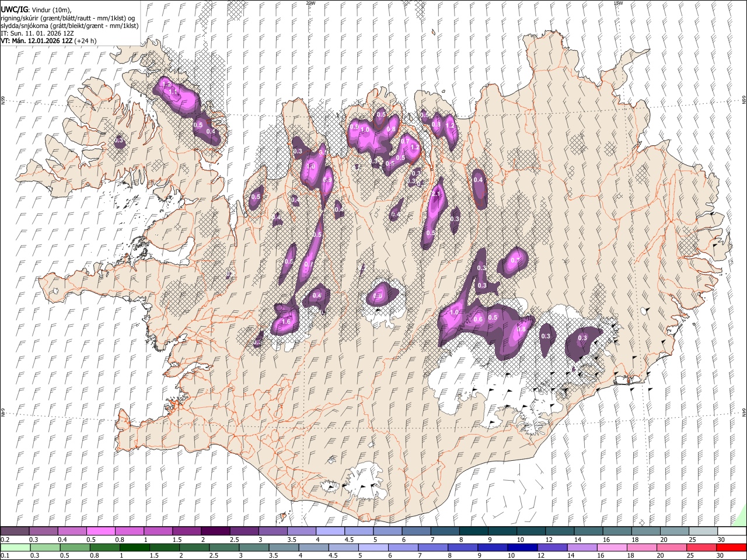The height and width of the screenshot is (560, 747).
Task: Select the 'rigning/skúrir' legend description line
Action: [68, 18]
